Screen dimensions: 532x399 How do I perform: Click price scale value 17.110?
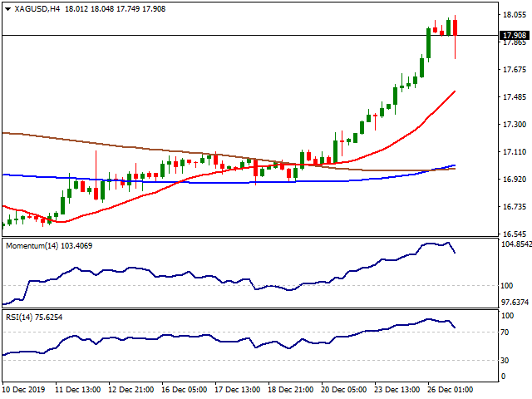click(x=515, y=152)
